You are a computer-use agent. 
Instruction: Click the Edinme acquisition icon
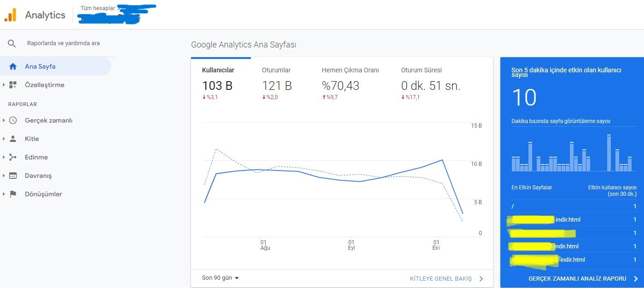tap(13, 157)
